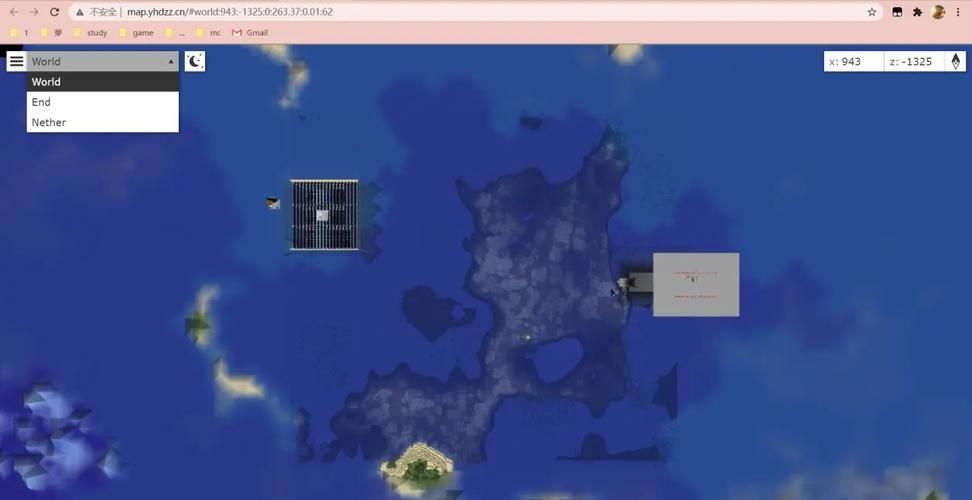
Task: Open the mc bookmarks folder
Action: point(208,33)
